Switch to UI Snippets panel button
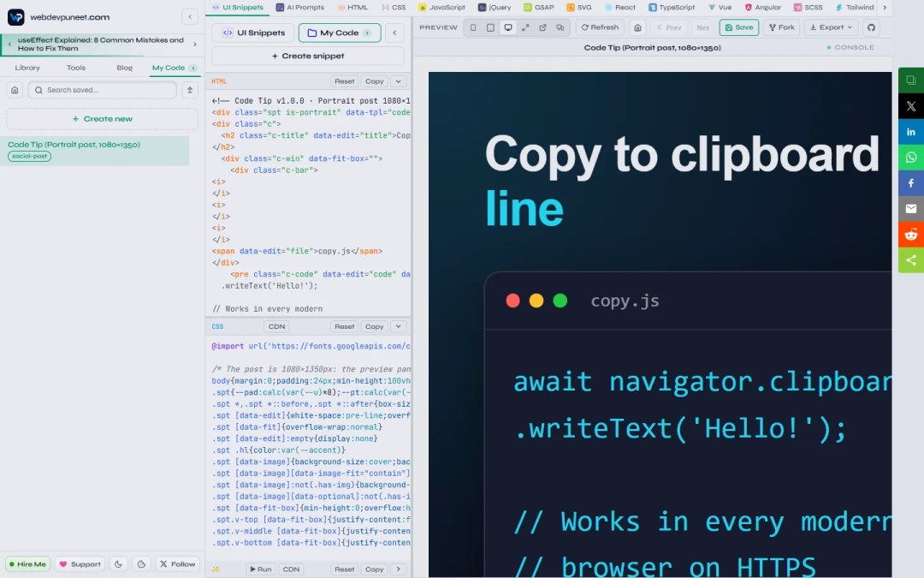Image resolution: width=924 pixels, height=578 pixels. pyautogui.click(x=252, y=33)
